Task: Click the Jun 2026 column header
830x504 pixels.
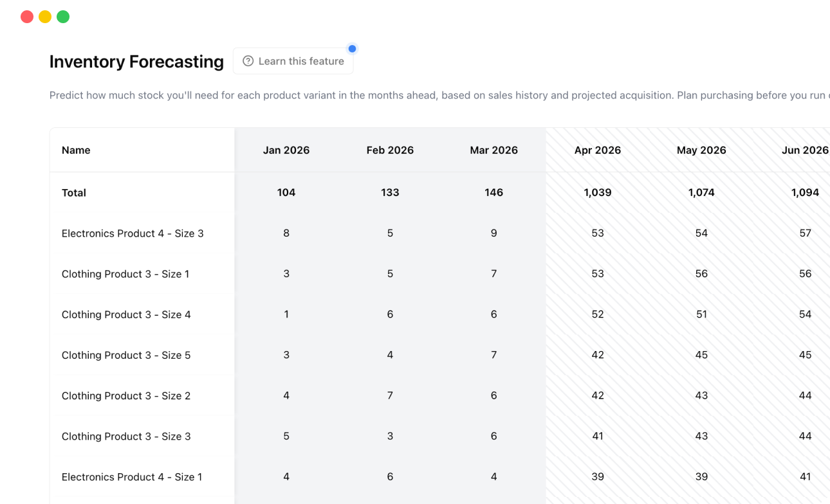Action: pos(804,150)
